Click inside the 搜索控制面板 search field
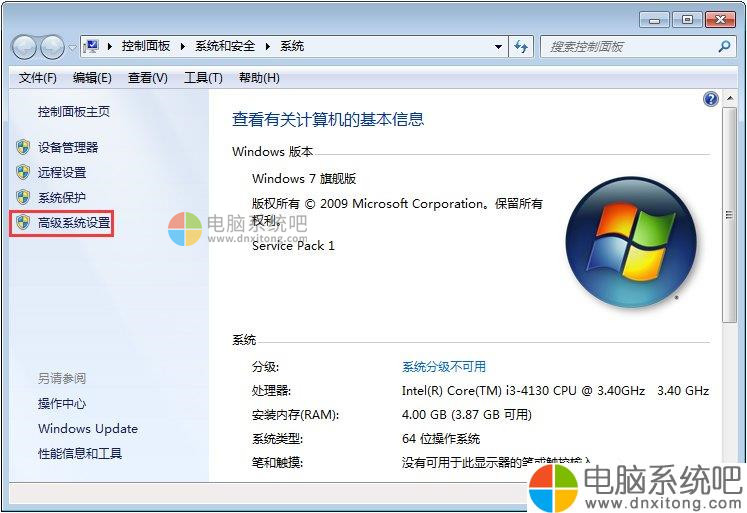This screenshot has height=513, width=747. pyautogui.click(x=629, y=47)
